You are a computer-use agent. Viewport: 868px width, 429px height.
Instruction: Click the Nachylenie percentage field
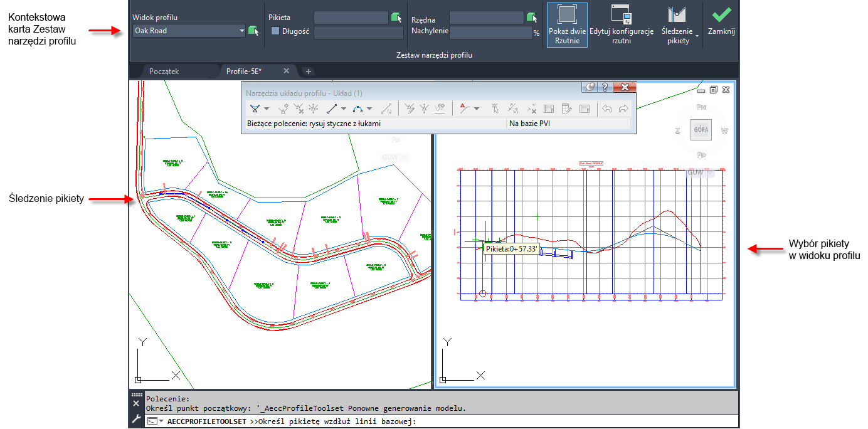490,33
